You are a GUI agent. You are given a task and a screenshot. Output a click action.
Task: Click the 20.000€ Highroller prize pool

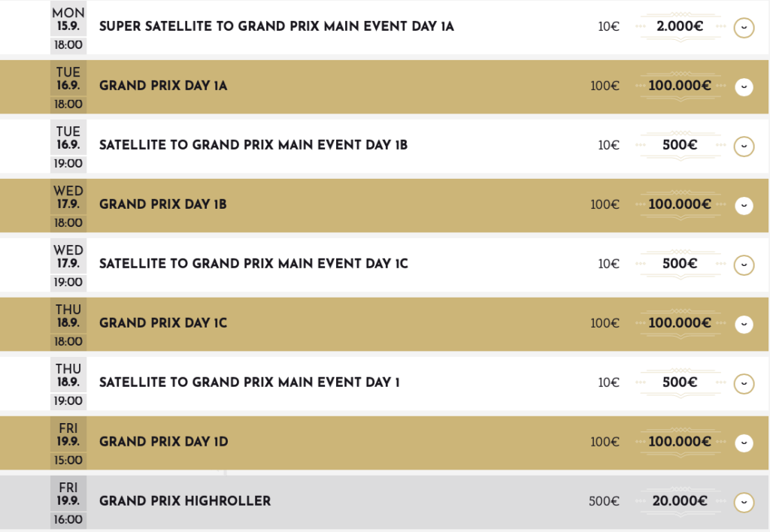[x=681, y=501]
